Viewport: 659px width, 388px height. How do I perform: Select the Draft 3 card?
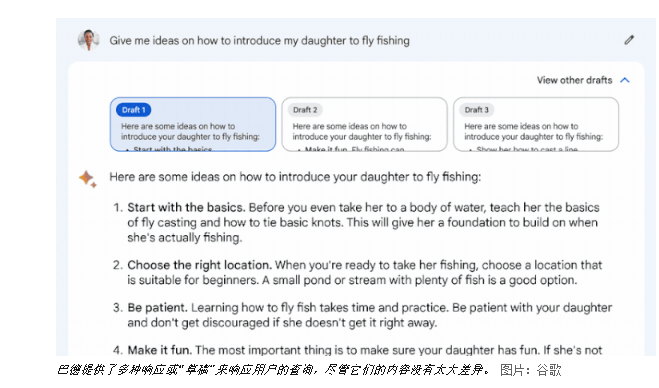[536, 124]
